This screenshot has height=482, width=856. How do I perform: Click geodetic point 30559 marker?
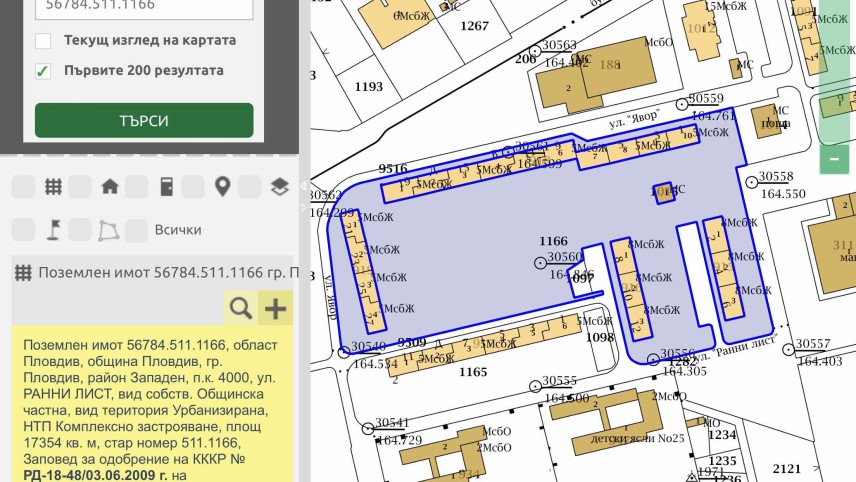click(x=682, y=104)
